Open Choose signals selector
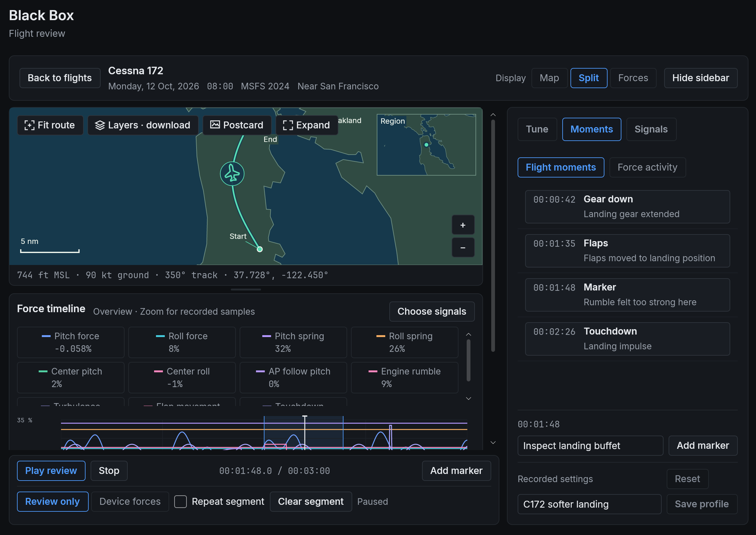The image size is (756, 535). (432, 311)
